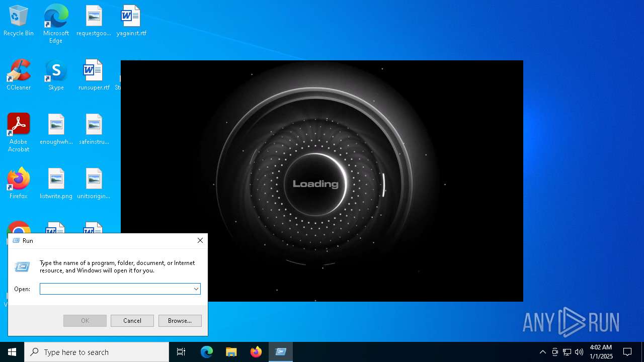This screenshot has width=644, height=362.
Task: Select the unitsorigin... image file icon
Action: (x=94, y=184)
